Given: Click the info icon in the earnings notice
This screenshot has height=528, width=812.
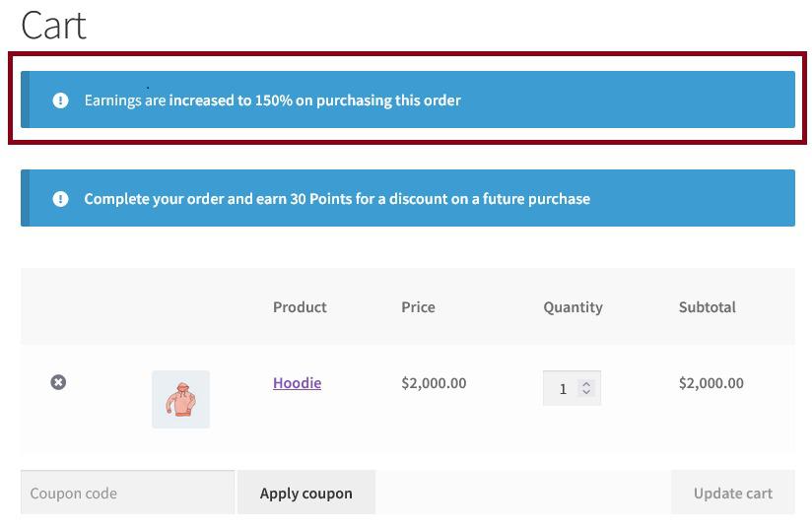Looking at the screenshot, I should (60, 99).
